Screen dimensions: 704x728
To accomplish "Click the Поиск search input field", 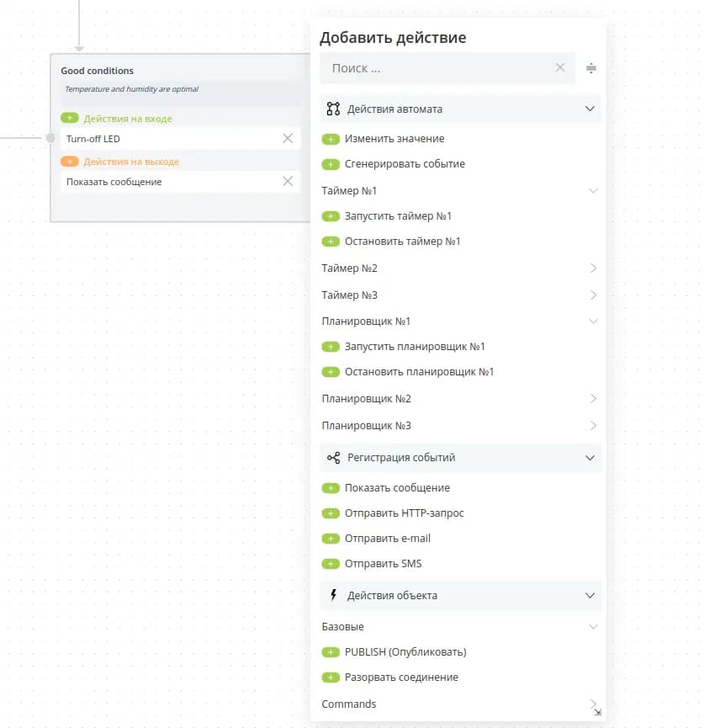I will [x=437, y=68].
